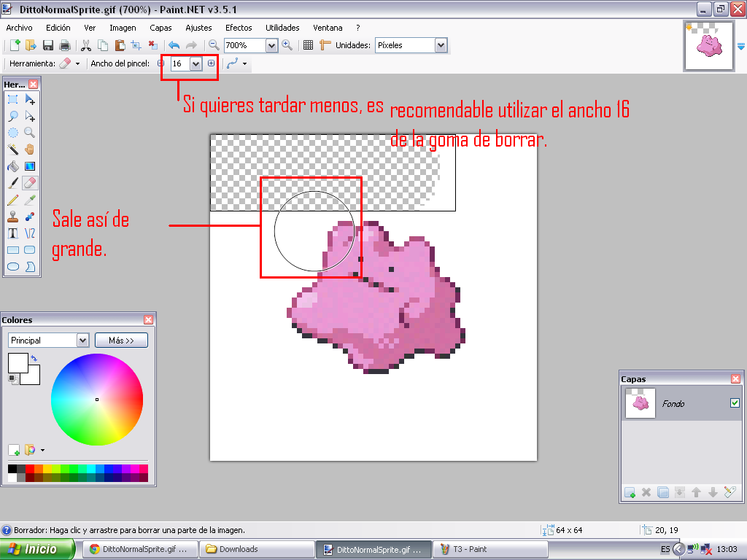Swap primary and secondary colors
This screenshot has width=747, height=560.
[x=34, y=358]
